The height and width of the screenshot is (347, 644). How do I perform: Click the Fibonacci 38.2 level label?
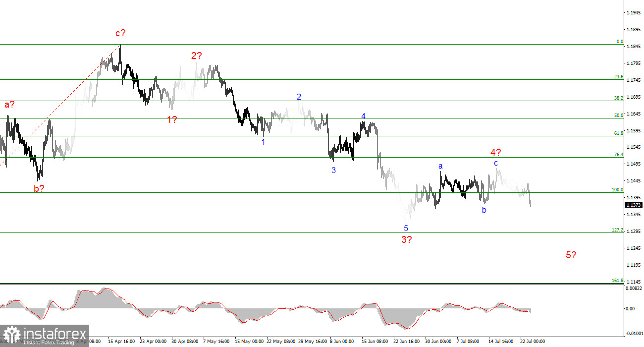pos(619,98)
